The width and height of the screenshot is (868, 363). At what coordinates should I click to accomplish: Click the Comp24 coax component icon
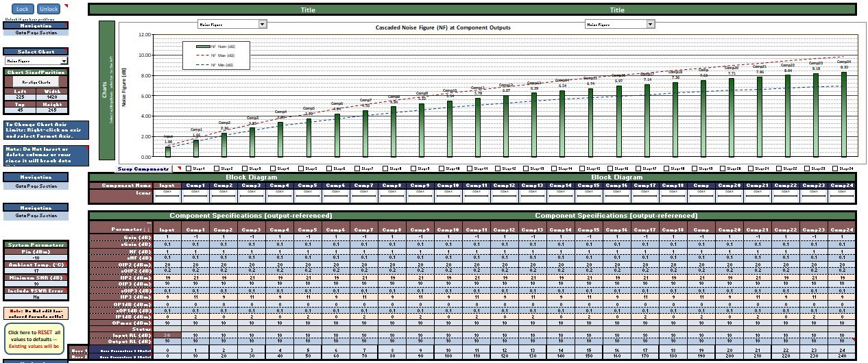coord(843,197)
